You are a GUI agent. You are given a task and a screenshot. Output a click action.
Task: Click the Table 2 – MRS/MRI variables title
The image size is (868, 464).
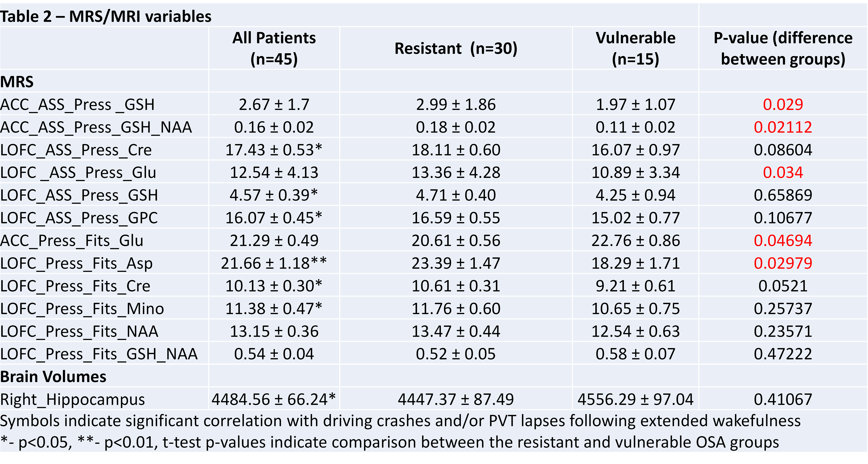(105, 16)
